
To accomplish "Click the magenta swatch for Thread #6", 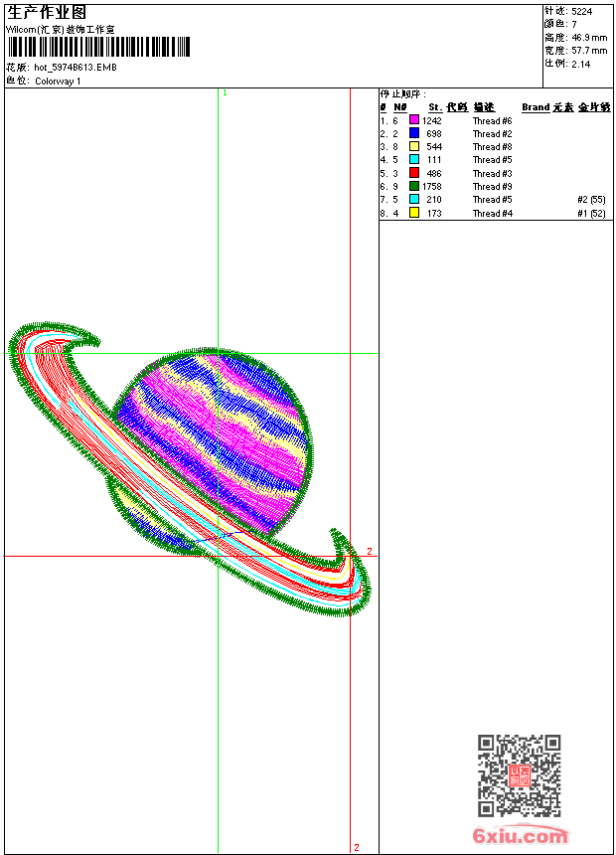I will coord(414,120).
